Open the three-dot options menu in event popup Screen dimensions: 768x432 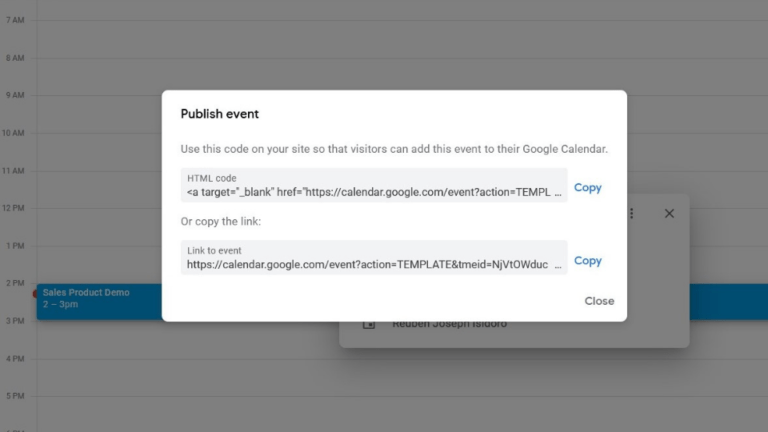point(631,214)
